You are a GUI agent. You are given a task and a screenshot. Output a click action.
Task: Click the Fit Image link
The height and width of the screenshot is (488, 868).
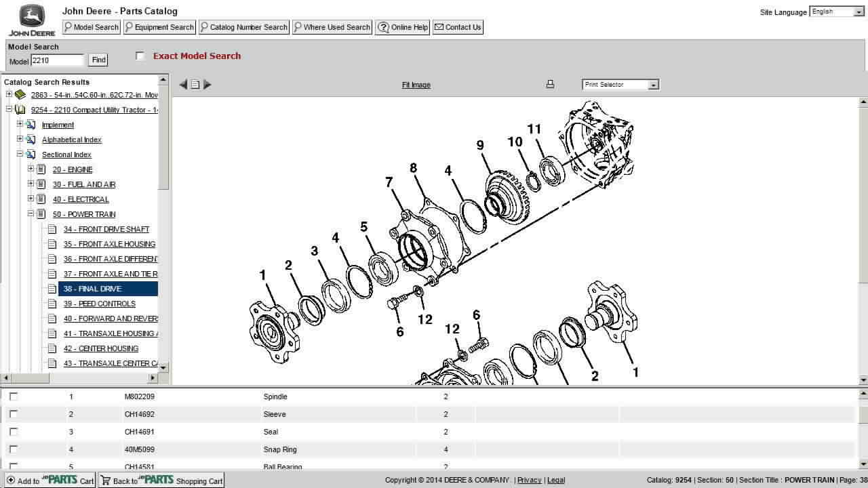[416, 85]
